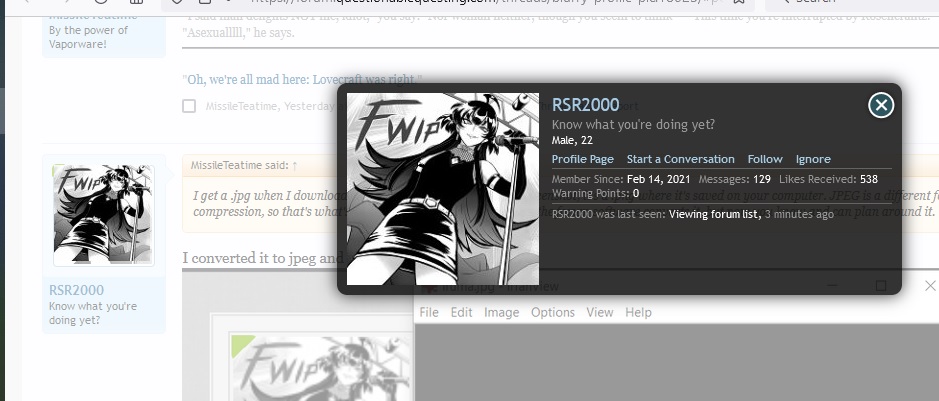Jump to quoted MissileTeatime post arrow
The width and height of the screenshot is (939, 401).
coord(295,165)
